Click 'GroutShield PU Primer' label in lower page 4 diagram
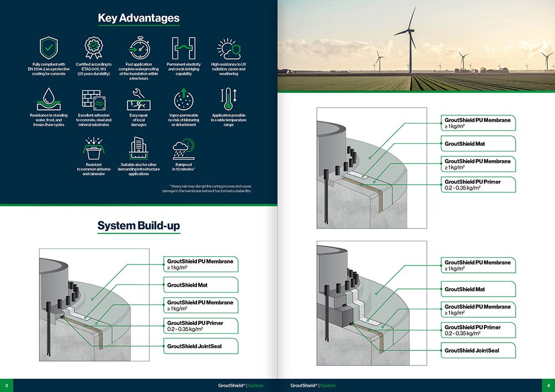The image size is (555, 392). point(478,330)
